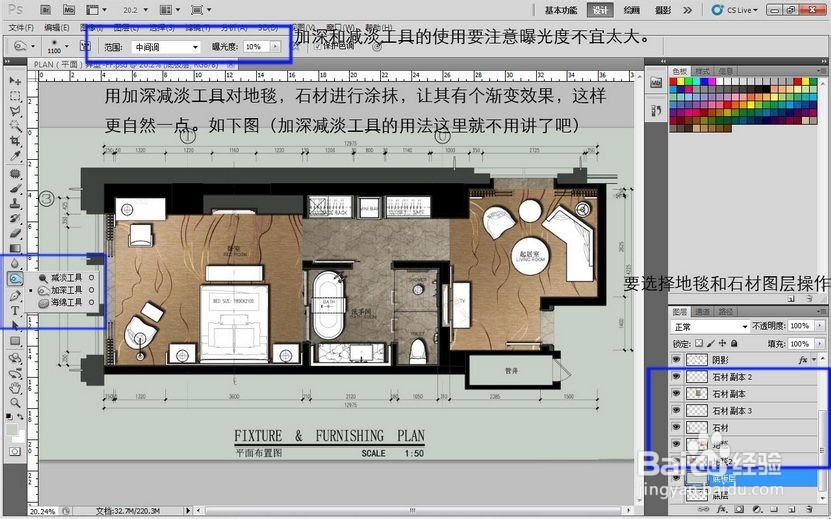Launch Adobe Bridge
The image size is (831, 519).
pos(46,10)
